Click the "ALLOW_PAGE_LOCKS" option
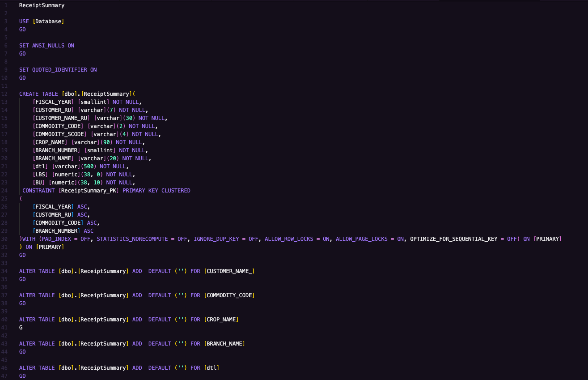The height and width of the screenshot is (380, 588). click(x=362, y=239)
